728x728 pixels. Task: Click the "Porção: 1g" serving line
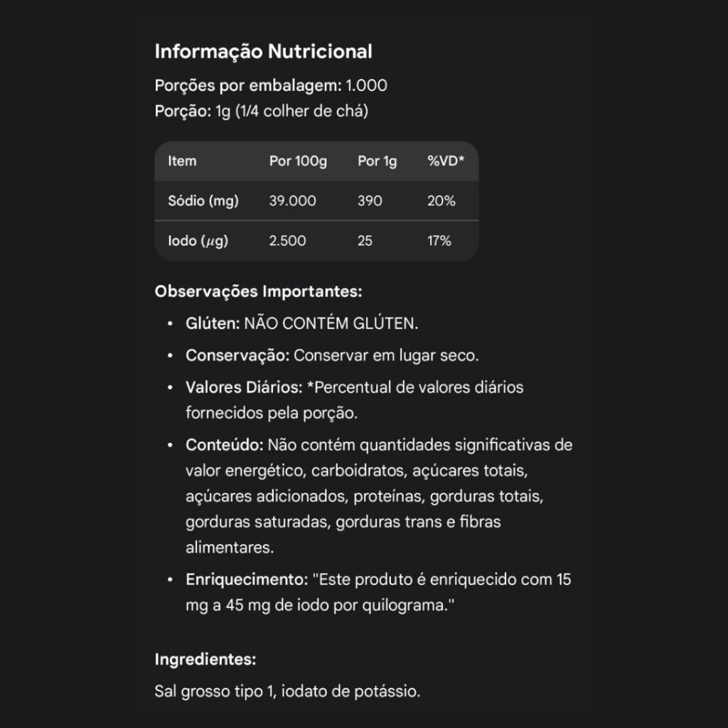point(261,112)
